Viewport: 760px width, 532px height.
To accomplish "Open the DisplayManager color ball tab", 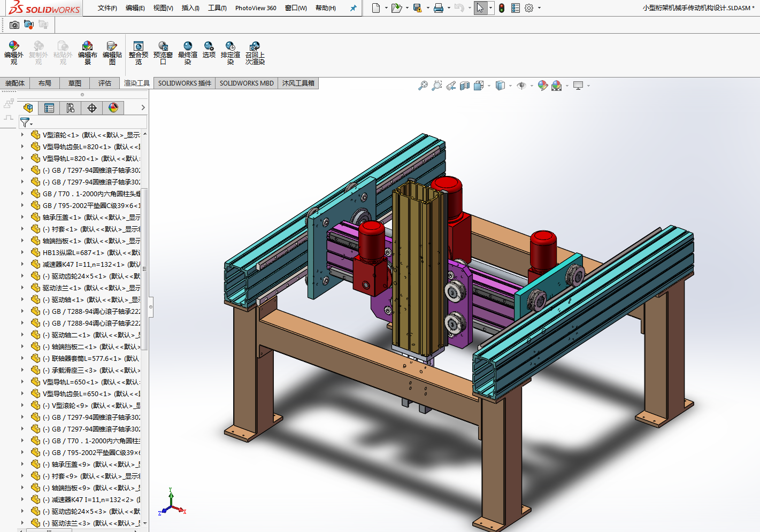I will (x=113, y=108).
